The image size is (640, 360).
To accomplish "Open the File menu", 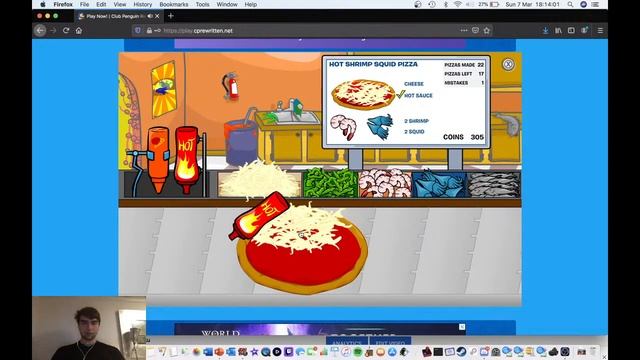I will coord(84,4).
